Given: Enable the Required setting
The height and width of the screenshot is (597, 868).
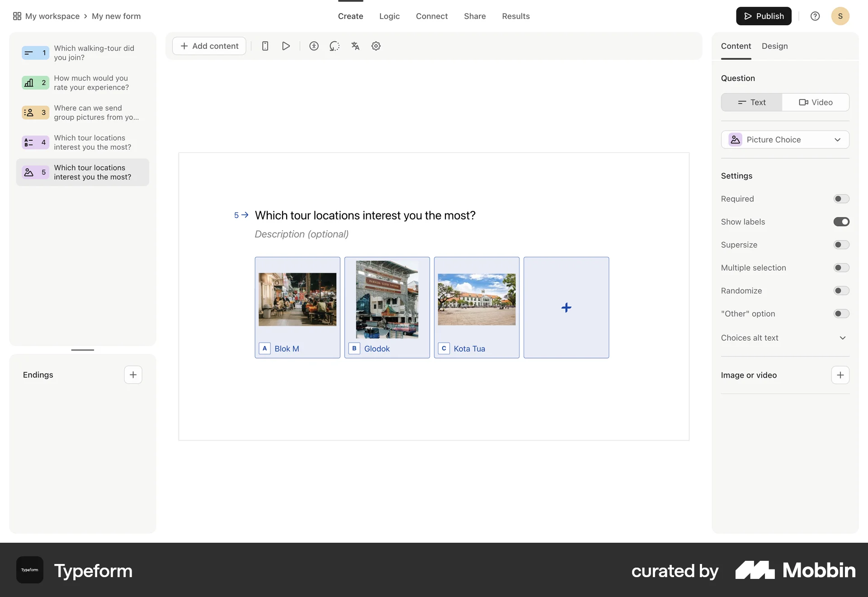Looking at the screenshot, I should point(840,199).
